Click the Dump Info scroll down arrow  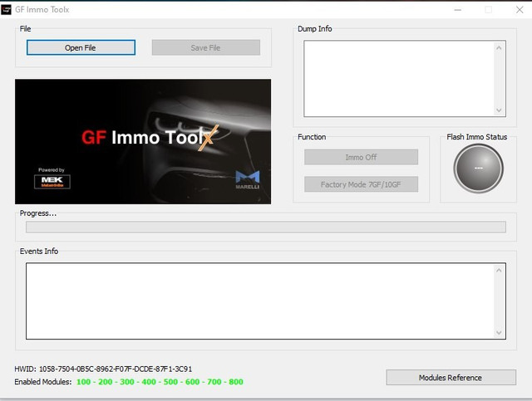click(499, 110)
